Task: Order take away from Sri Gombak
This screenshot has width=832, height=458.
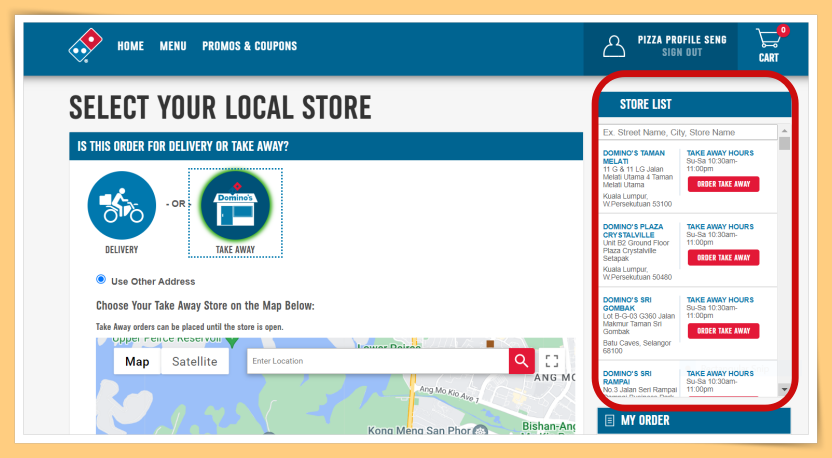Action: (x=723, y=331)
